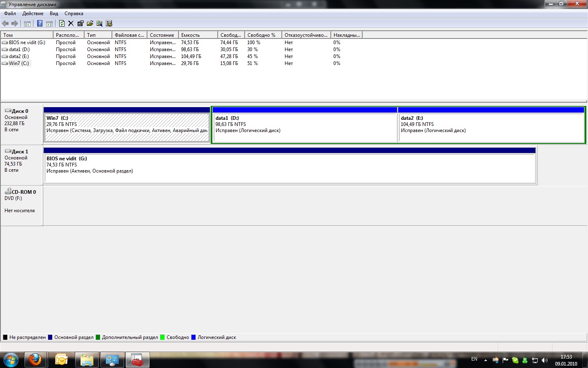
Task: Select the Win7 (C:) row in the volume list
Action: [19, 63]
